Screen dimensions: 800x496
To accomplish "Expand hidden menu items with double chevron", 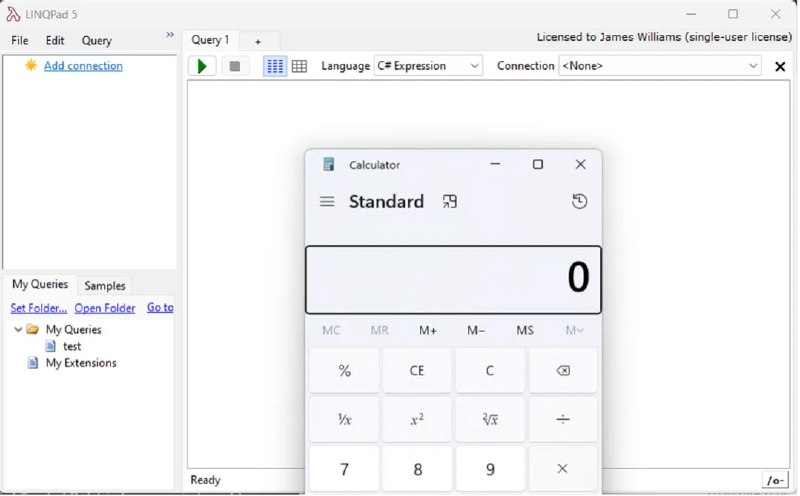I will point(170,35).
